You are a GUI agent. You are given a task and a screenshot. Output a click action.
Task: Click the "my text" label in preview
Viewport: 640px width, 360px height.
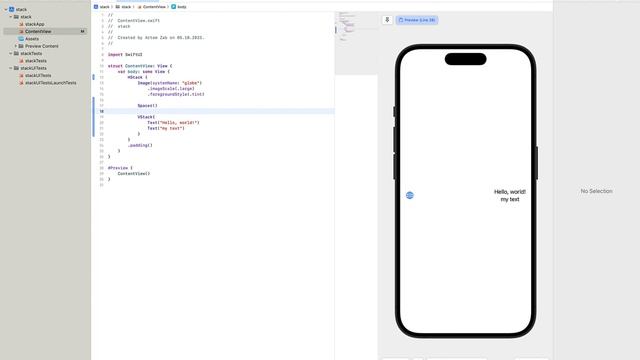pyautogui.click(x=510, y=200)
